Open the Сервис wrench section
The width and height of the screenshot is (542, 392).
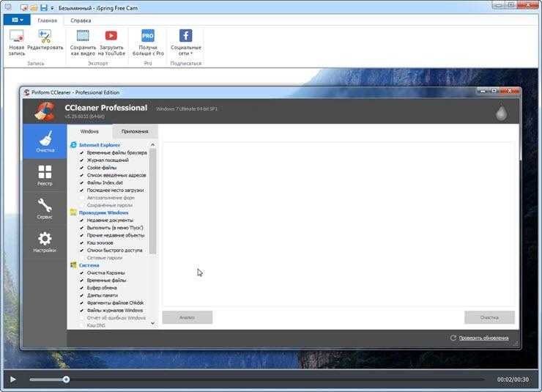45,209
